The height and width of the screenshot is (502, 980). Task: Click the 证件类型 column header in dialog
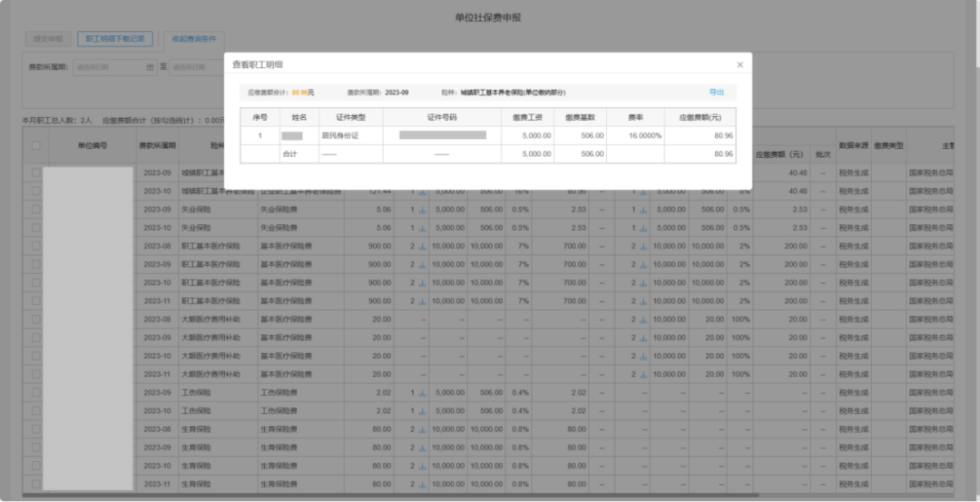(x=350, y=117)
